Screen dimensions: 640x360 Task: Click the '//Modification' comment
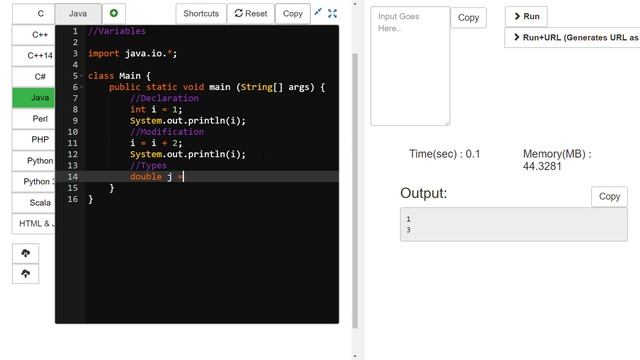(167, 132)
